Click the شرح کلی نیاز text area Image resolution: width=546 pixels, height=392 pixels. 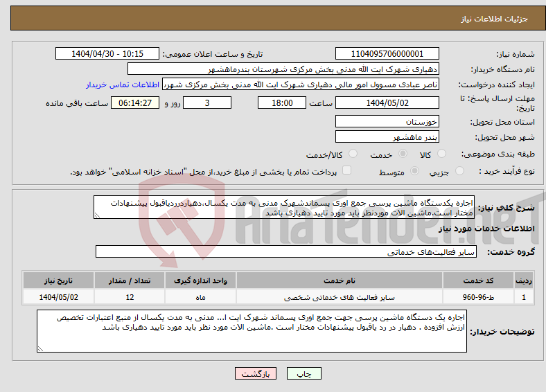[284, 207]
